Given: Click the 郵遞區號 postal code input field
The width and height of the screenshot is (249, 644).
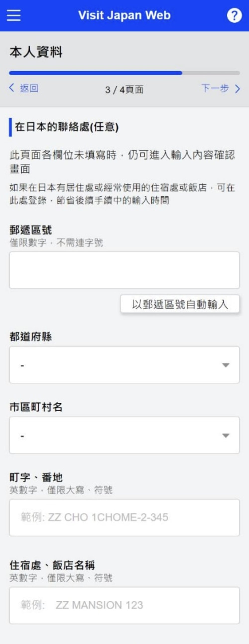Looking at the screenshot, I should 124,270.
